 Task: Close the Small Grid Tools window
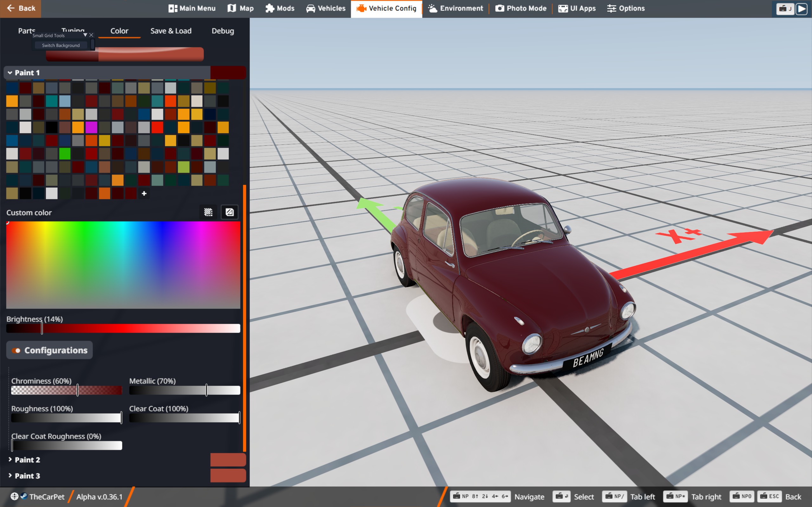point(91,35)
